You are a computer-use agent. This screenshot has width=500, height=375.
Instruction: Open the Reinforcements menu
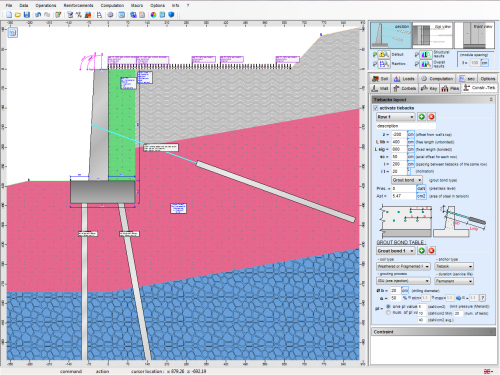pos(78,5)
